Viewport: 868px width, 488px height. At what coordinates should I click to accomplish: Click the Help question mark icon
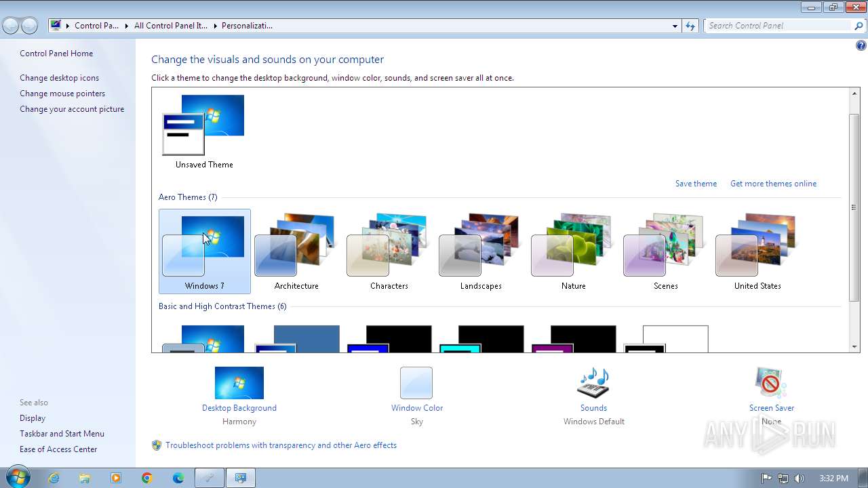click(x=861, y=46)
